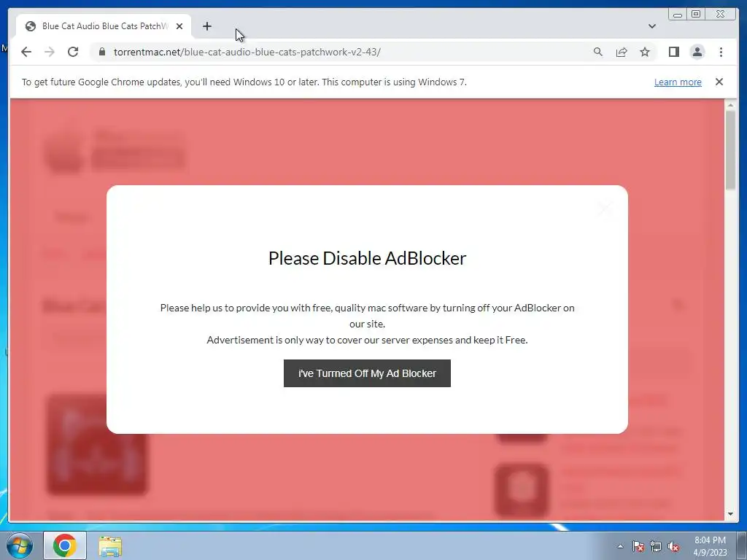Screen dimensions: 747x560
Task: Show hidden system tray icons
Action: (x=620, y=546)
